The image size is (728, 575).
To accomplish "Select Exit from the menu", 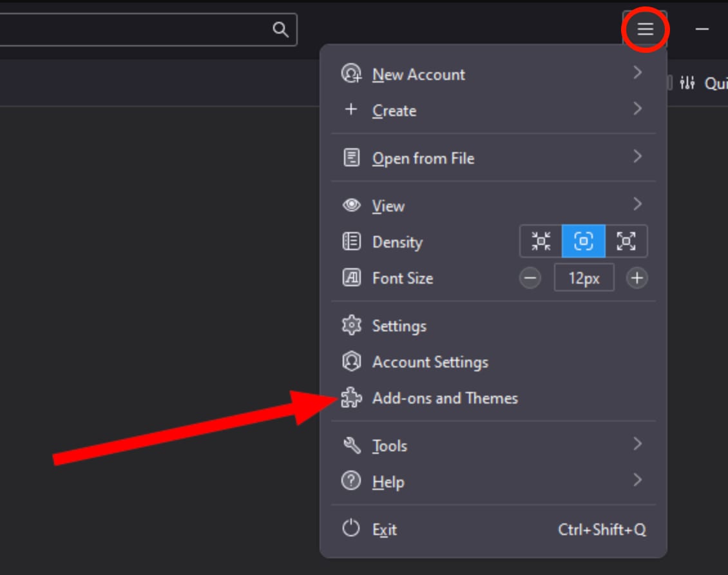I will coord(384,529).
